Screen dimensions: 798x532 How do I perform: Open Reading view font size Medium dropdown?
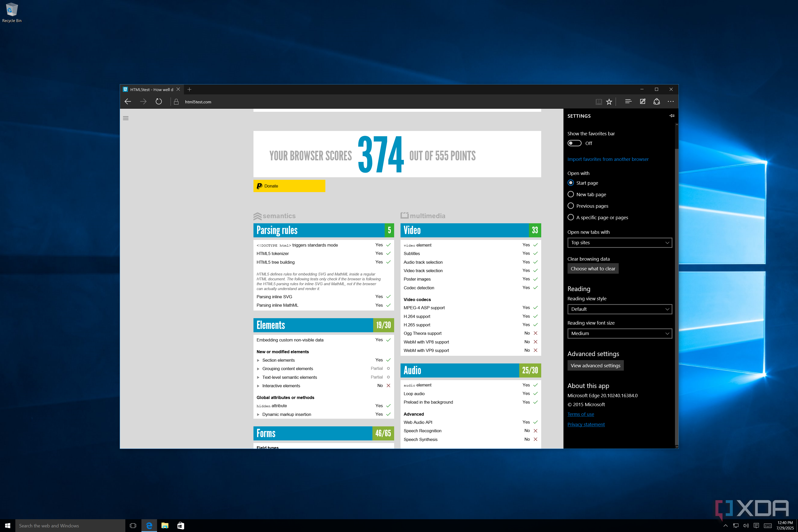(x=619, y=333)
